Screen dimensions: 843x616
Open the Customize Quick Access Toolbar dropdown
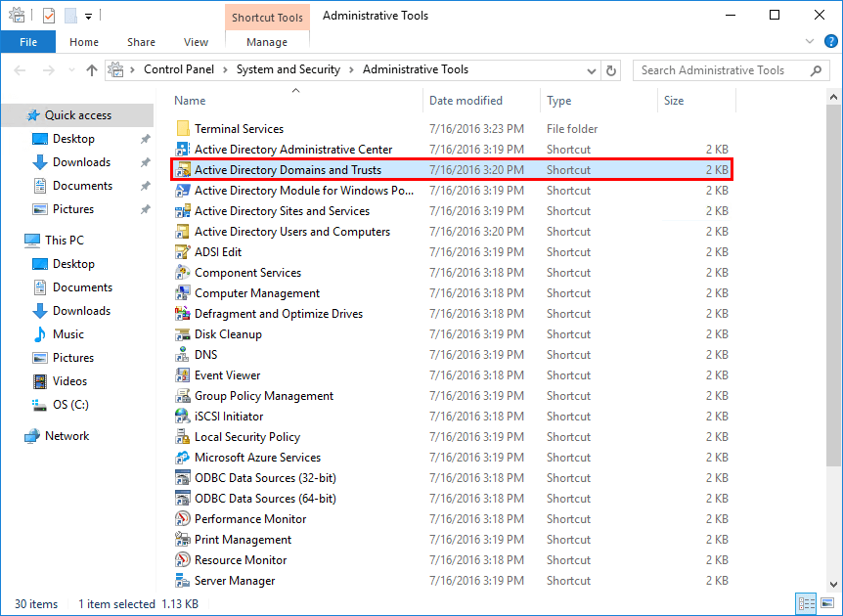[x=88, y=17]
